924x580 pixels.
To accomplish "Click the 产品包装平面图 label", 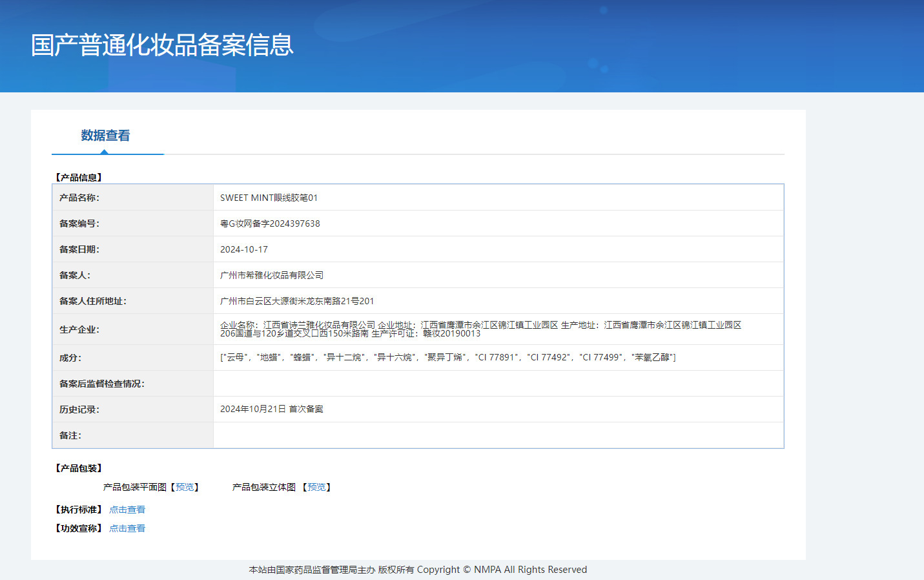I will click(135, 487).
